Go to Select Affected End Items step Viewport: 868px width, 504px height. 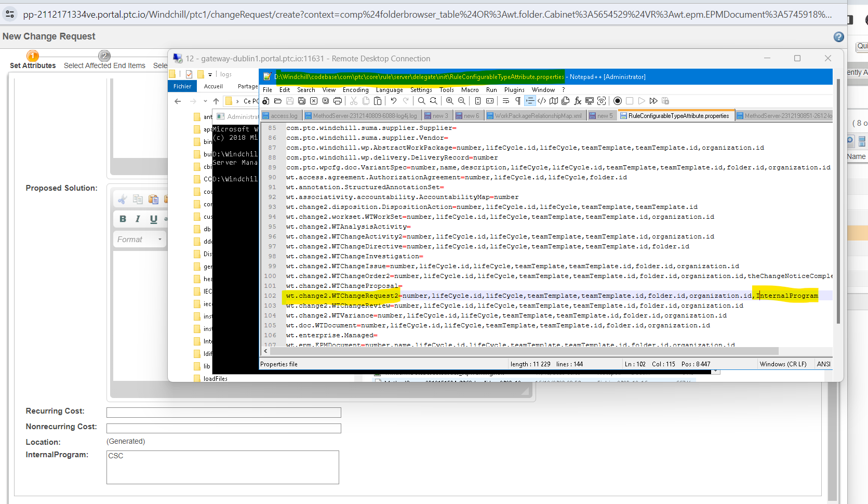[x=104, y=59]
